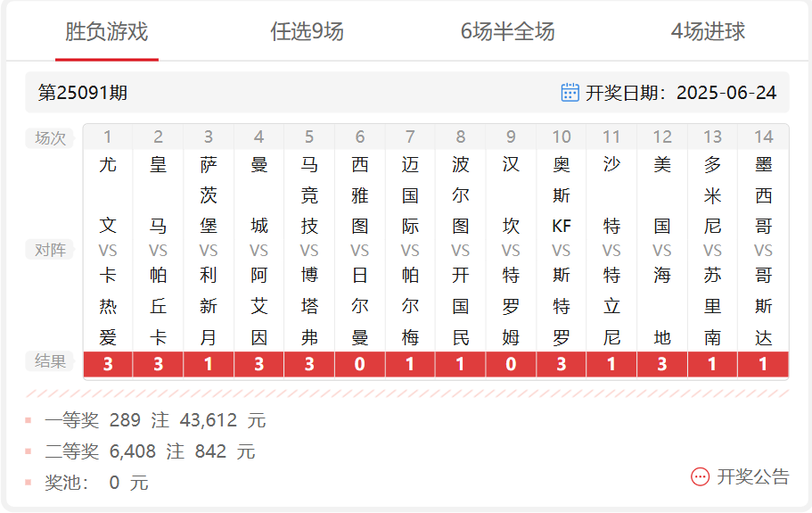Click the 一等奖 prize line
Screen dimensions: 812x513
tap(155, 419)
